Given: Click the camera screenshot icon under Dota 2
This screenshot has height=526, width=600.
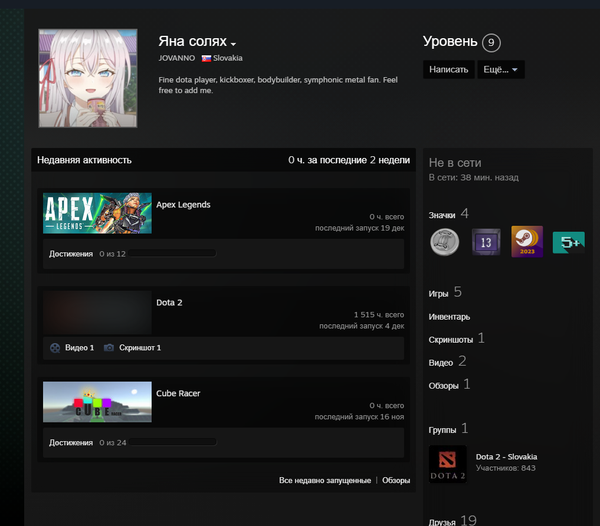Looking at the screenshot, I should coord(109,348).
